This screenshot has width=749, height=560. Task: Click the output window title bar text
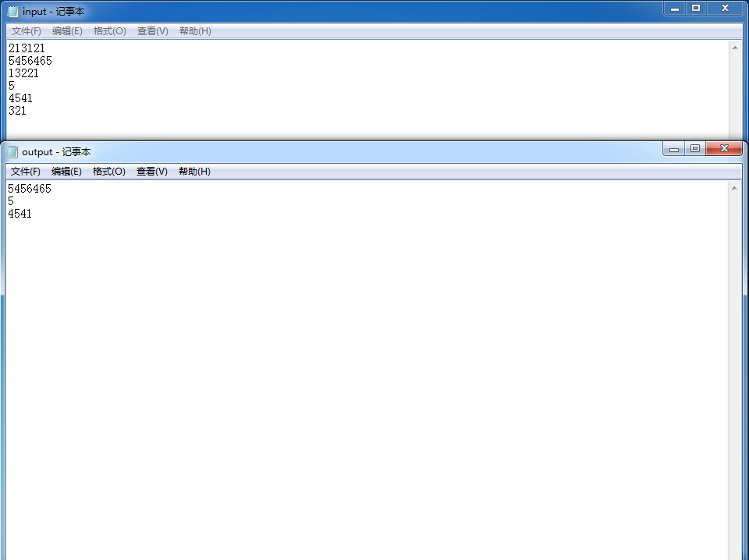[x=56, y=152]
